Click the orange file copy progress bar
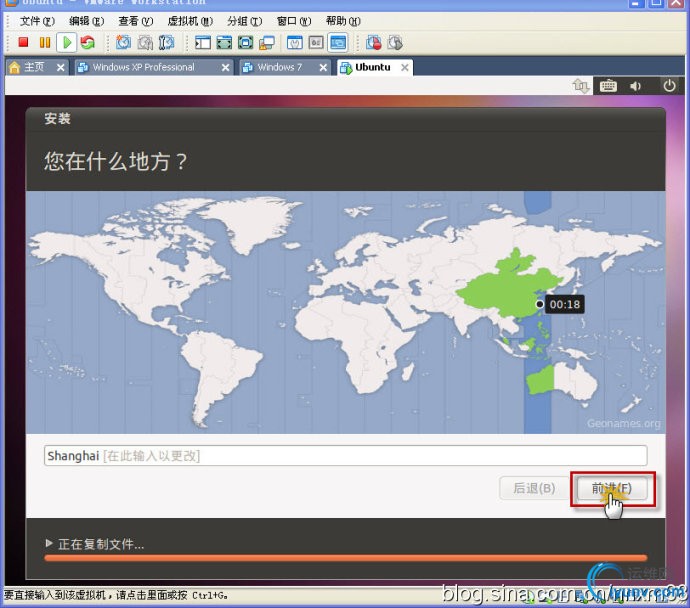 (345, 558)
